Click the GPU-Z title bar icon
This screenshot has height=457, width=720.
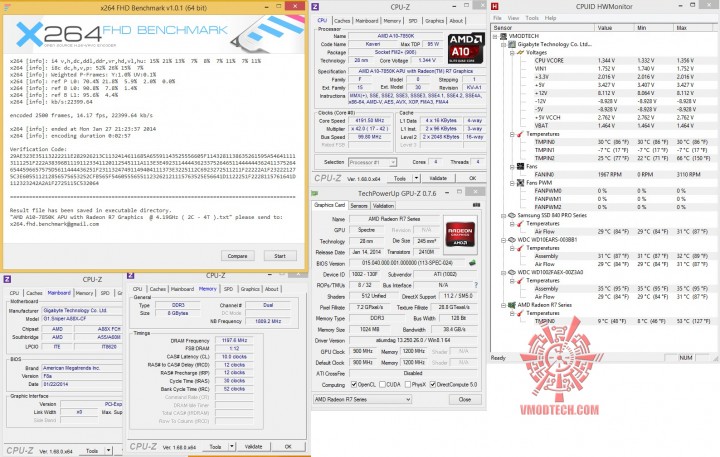[315, 193]
